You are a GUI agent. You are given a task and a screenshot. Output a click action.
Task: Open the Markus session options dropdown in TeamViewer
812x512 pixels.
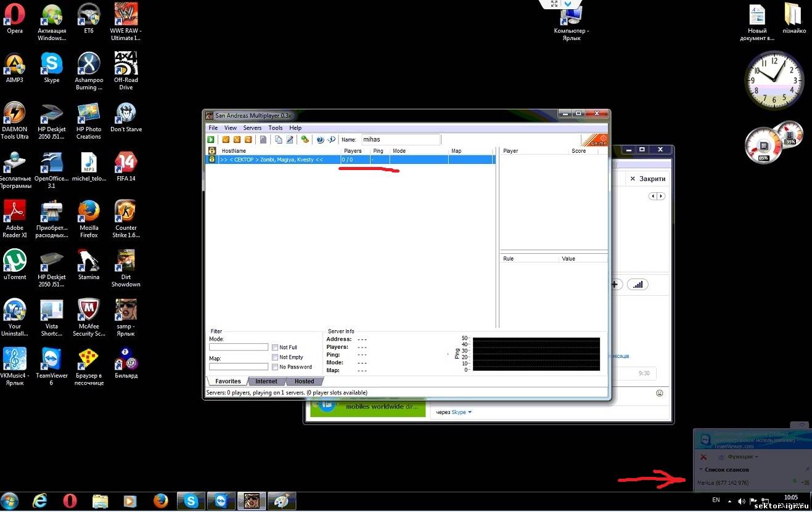806,482
